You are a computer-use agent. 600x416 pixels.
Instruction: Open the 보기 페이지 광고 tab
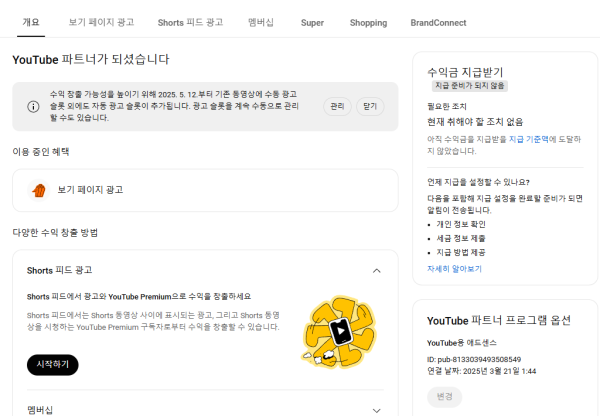[x=102, y=22]
